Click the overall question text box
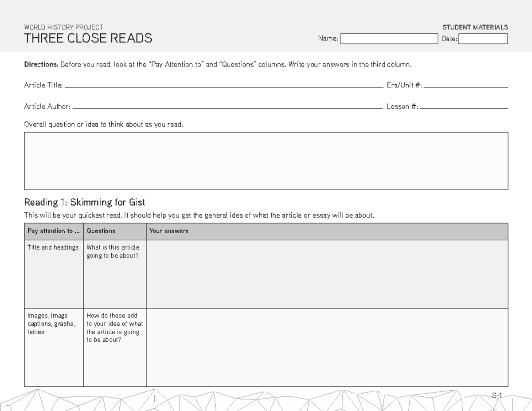 [x=266, y=160]
